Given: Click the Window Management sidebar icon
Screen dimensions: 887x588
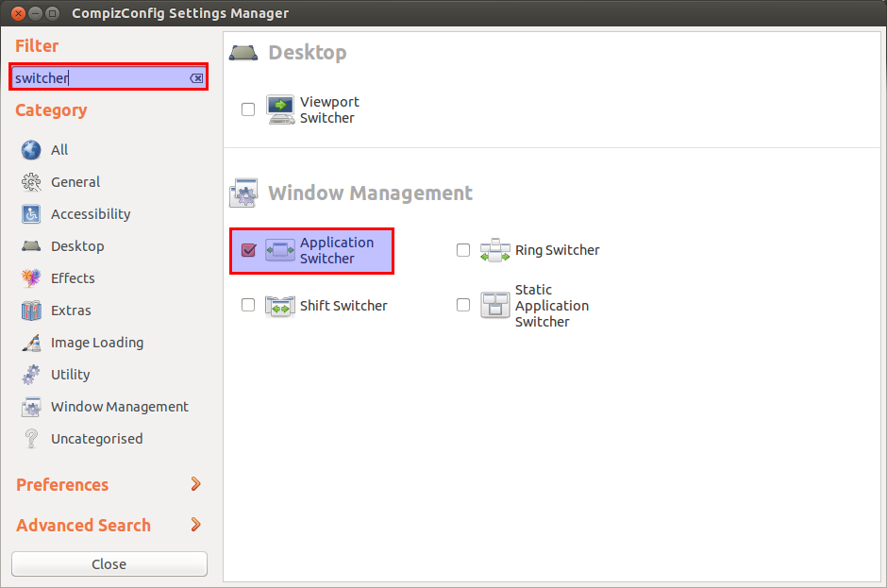Looking at the screenshot, I should pos(31,407).
